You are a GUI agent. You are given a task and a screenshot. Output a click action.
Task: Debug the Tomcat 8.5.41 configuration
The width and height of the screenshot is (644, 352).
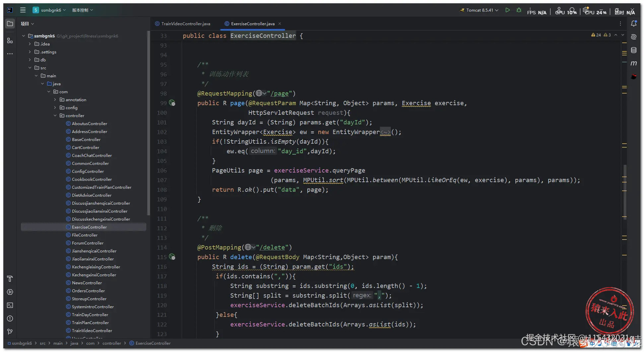pyautogui.click(x=519, y=10)
